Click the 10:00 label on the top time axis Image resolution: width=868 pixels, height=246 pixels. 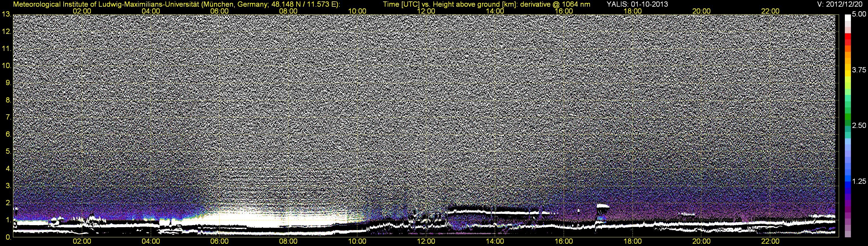(x=358, y=11)
